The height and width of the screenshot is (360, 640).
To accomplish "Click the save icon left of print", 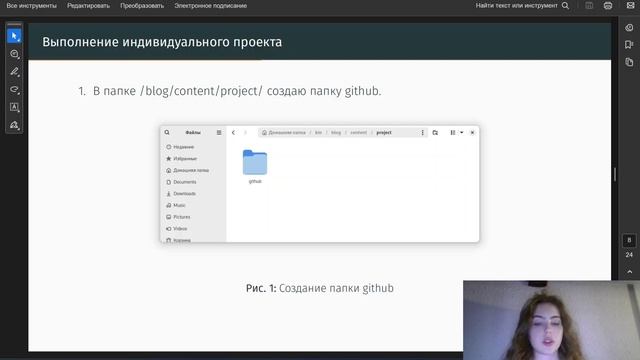I will click(x=589, y=6).
